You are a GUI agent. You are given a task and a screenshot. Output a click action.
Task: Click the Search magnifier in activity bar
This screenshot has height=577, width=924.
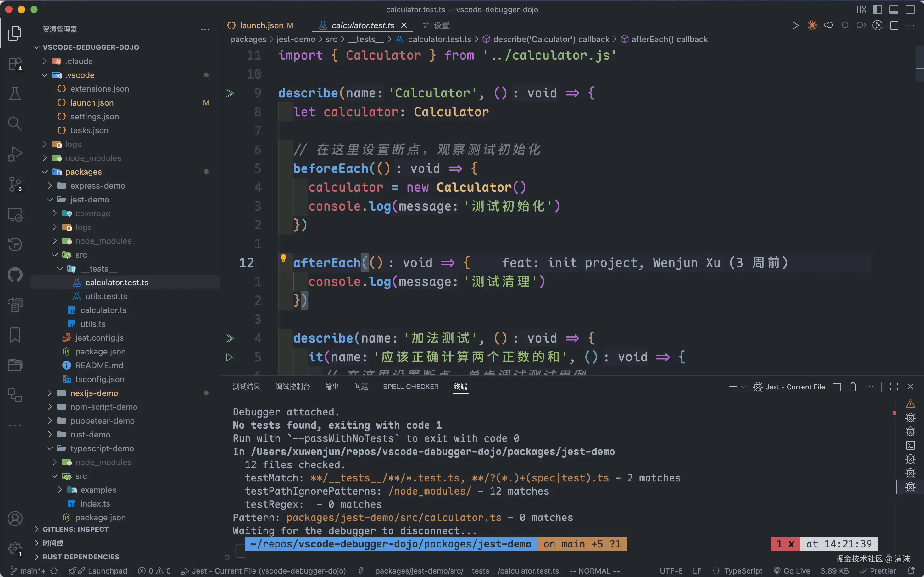pos(15,124)
